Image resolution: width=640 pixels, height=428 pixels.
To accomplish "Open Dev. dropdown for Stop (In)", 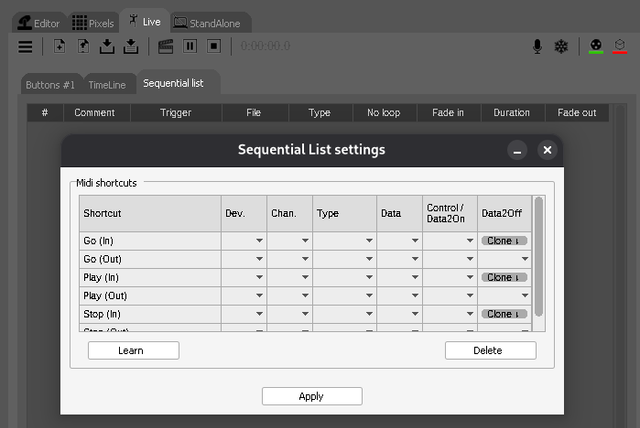I will tap(244, 314).
